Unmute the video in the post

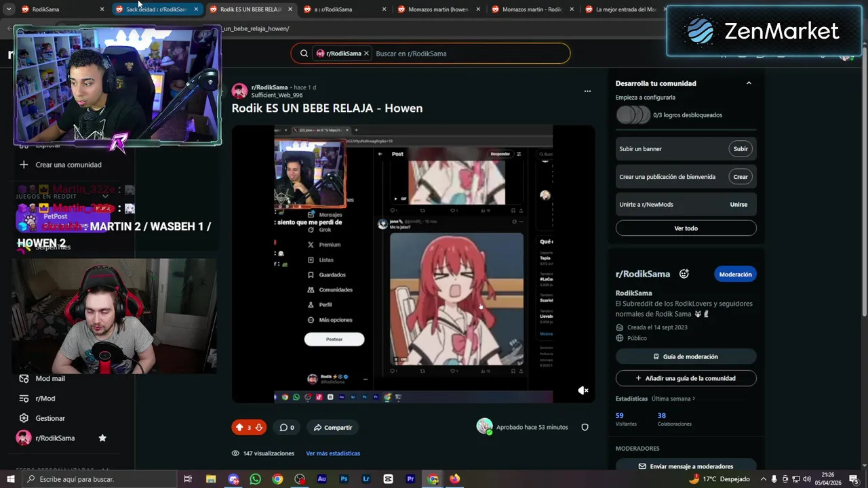(x=583, y=390)
